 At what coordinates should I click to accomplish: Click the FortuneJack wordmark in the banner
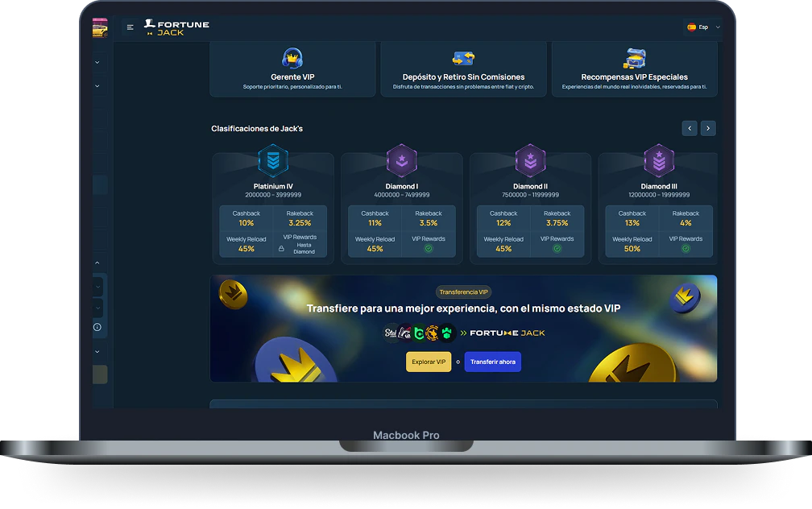point(507,333)
